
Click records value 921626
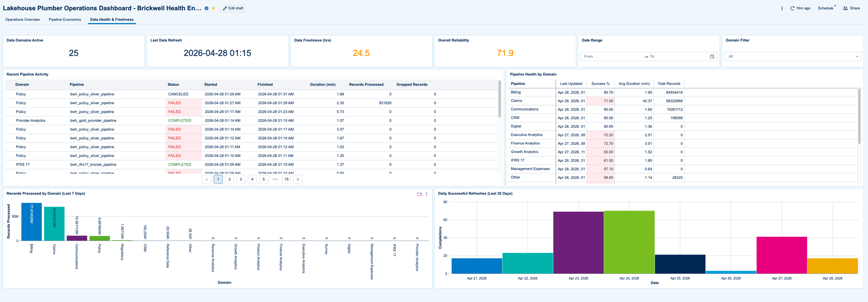(385, 103)
